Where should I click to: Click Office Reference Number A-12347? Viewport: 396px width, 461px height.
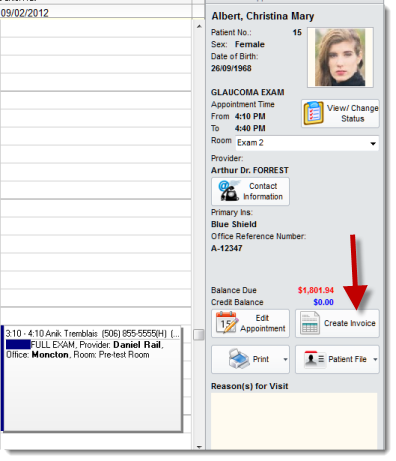click(x=227, y=248)
